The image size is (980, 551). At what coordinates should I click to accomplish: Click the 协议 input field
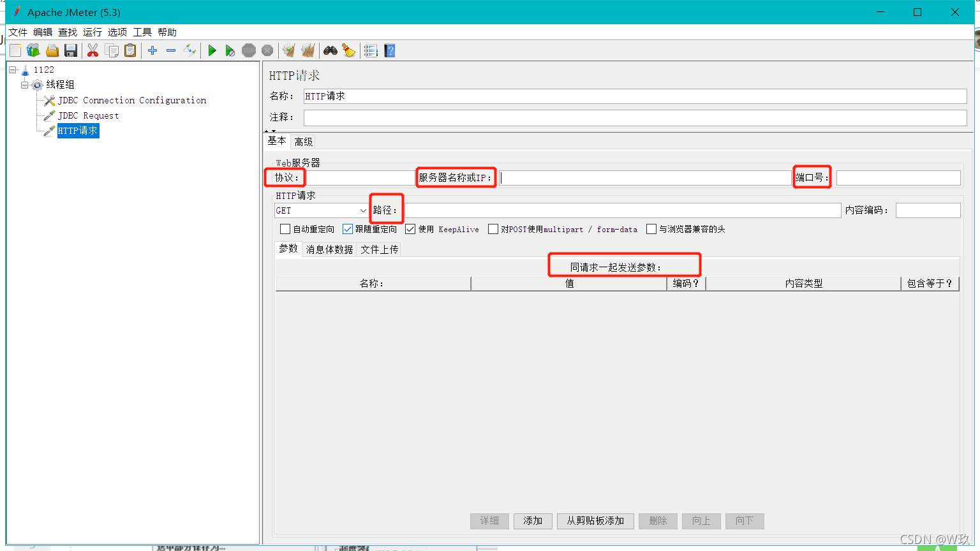pyautogui.click(x=360, y=178)
